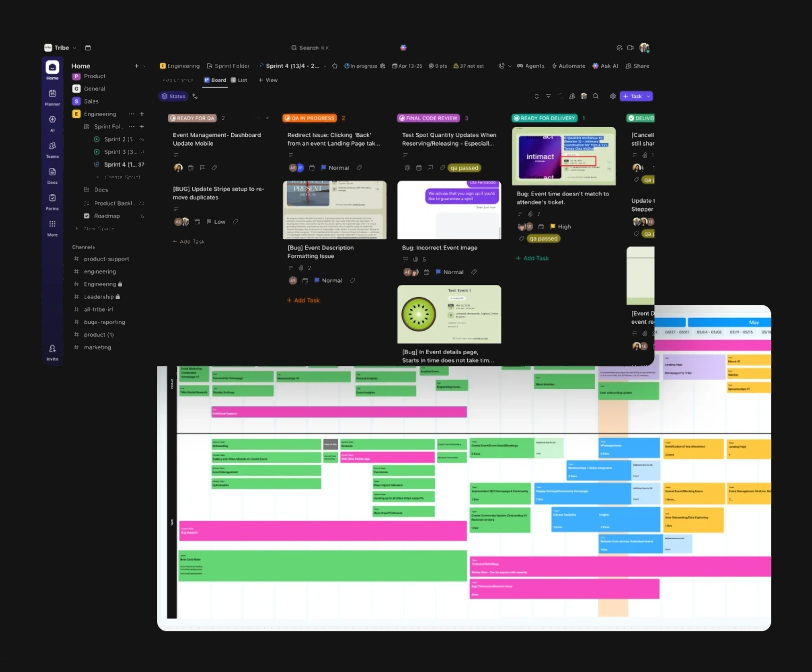This screenshot has height=672, width=812.
Task: Expand the Sprint 4 breadcrumb chevron
Action: coord(325,66)
